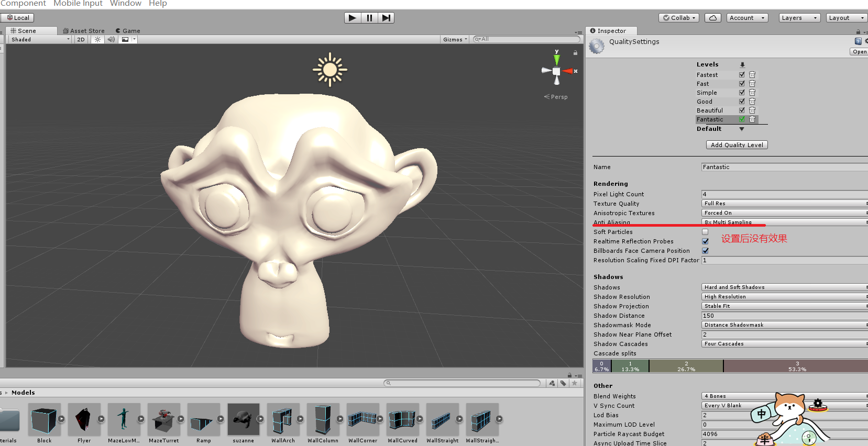This screenshot has height=446, width=868.
Task: Open the Texture Quality dropdown
Action: coord(785,204)
